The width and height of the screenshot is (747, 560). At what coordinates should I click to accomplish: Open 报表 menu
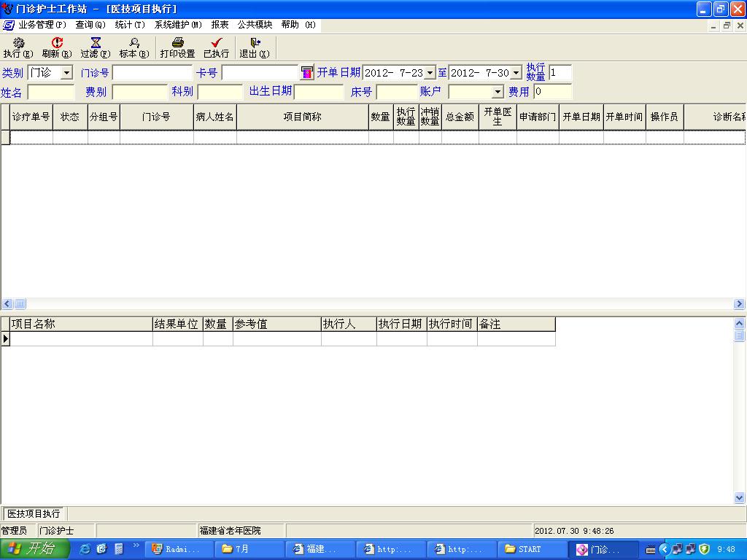click(x=220, y=25)
